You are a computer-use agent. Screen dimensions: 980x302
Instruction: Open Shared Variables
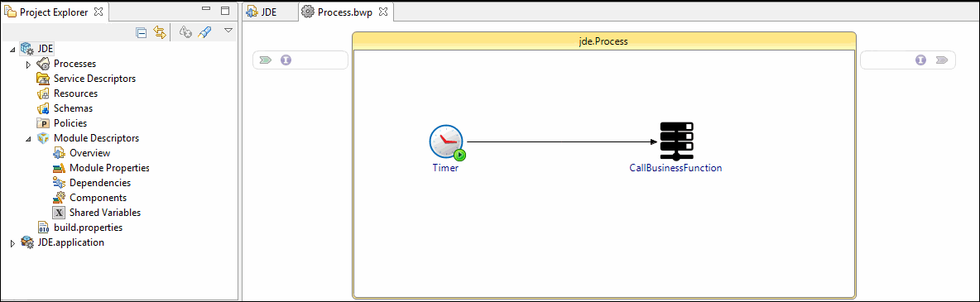105,213
